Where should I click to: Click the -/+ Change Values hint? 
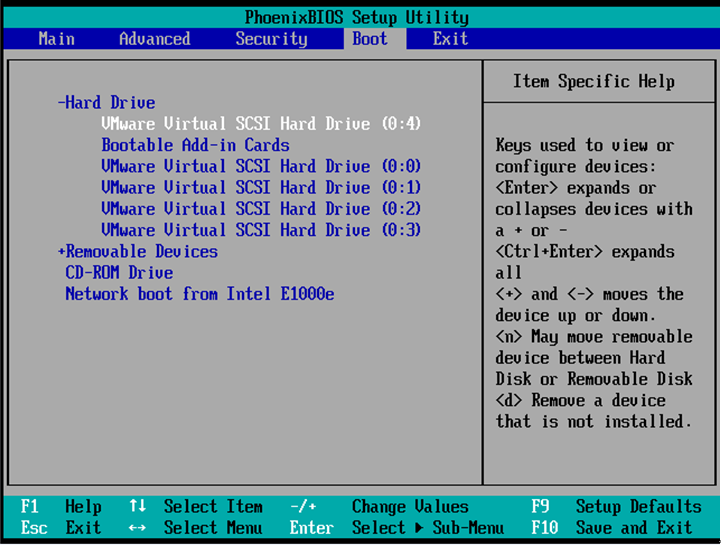tap(379, 507)
